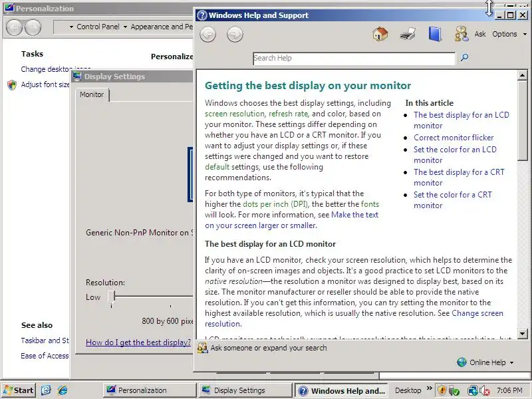Click the Help back arrow
Screen dimensions: 532x399
click(x=207, y=35)
